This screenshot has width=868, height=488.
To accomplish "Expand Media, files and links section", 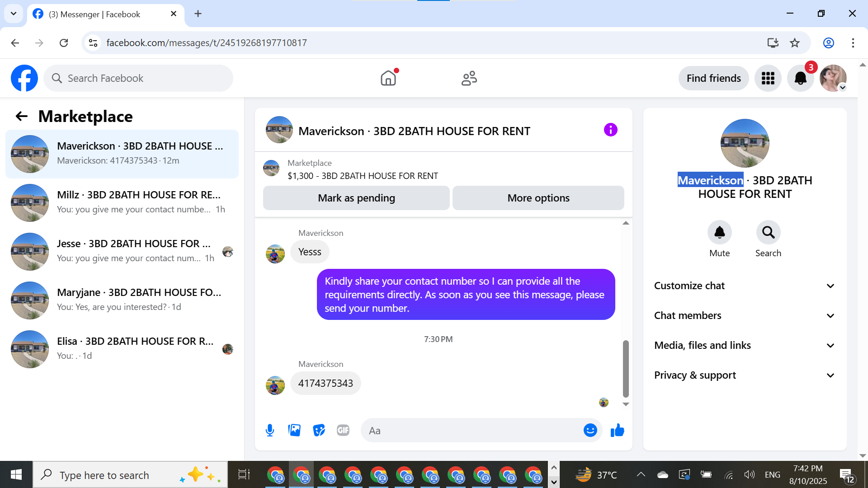I will 745,345.
